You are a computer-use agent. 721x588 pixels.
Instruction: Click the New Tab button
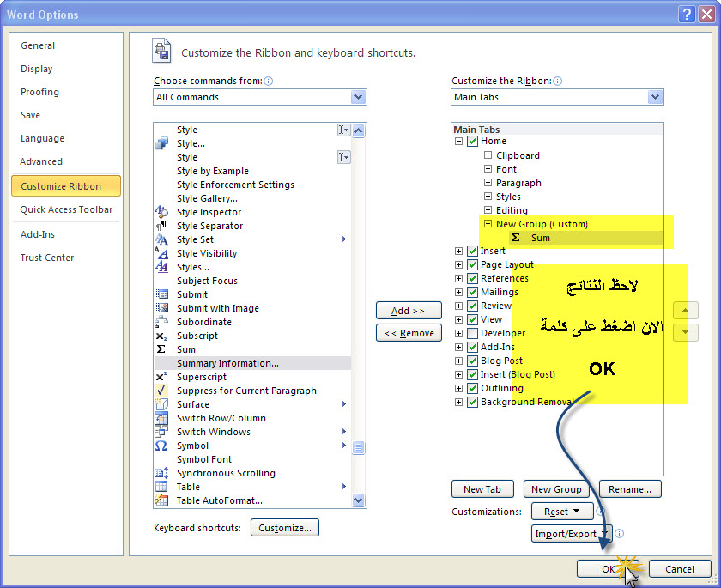[x=482, y=489]
